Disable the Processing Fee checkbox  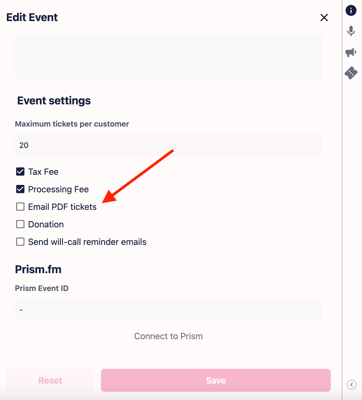tap(20, 189)
